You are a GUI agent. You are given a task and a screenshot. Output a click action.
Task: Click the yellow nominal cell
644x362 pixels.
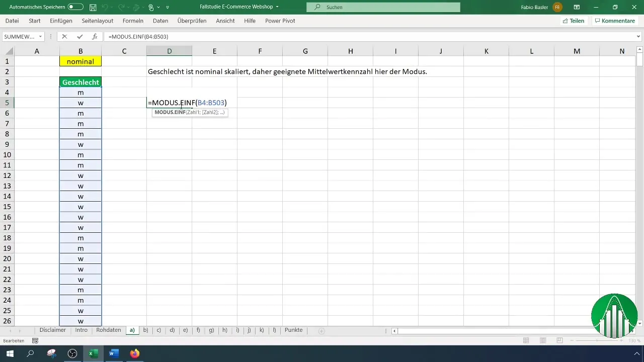tap(80, 61)
